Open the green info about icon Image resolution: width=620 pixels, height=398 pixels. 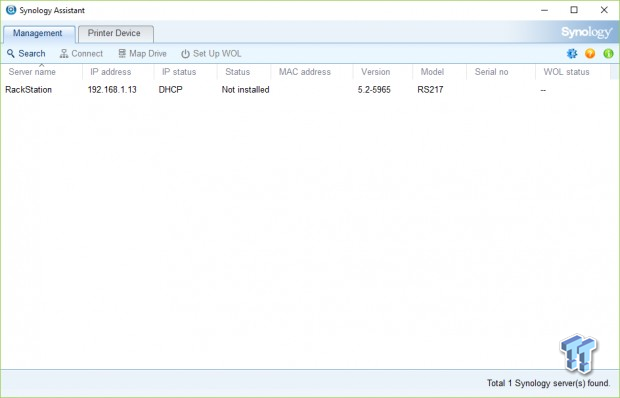tap(608, 53)
